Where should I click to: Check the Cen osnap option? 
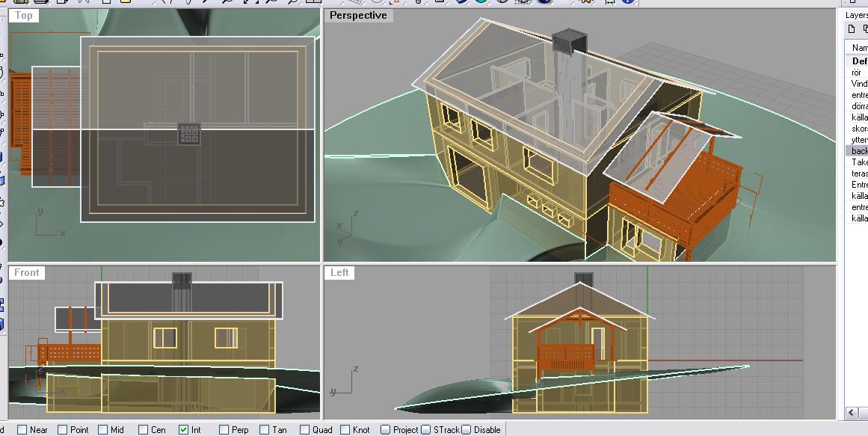pos(143,430)
